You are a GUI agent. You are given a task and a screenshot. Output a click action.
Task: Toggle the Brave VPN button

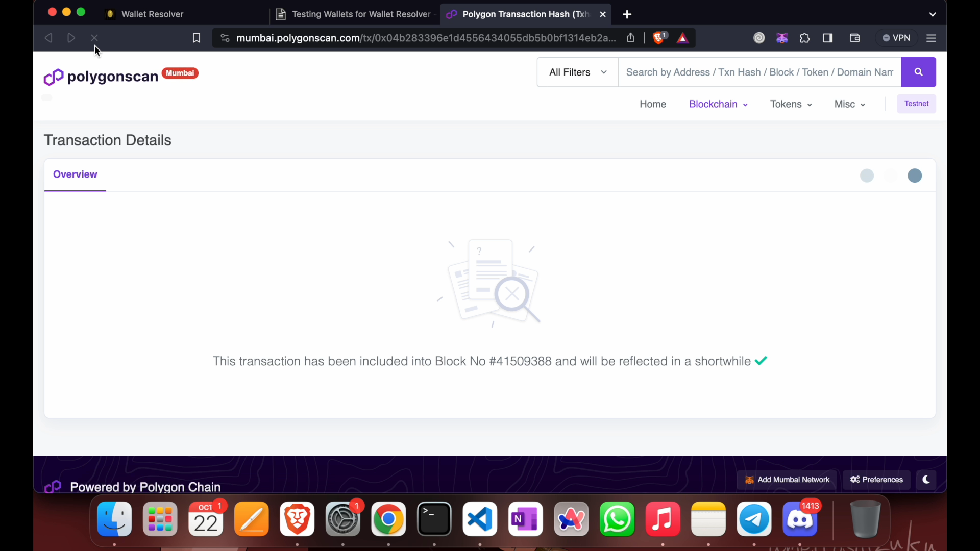[897, 38]
